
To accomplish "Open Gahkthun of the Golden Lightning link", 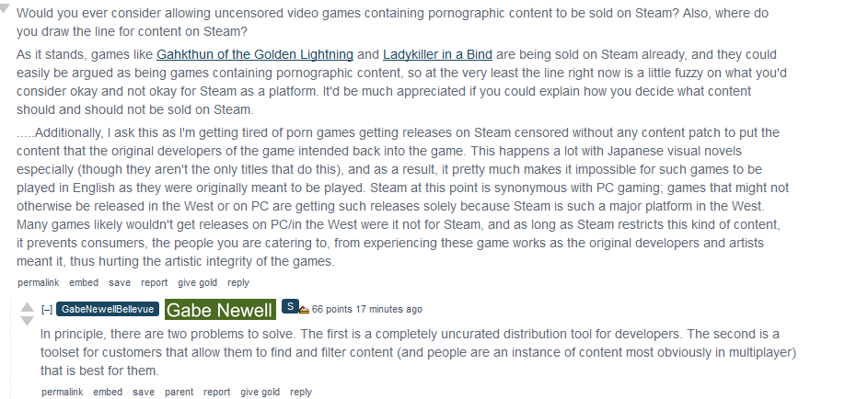I will point(255,55).
